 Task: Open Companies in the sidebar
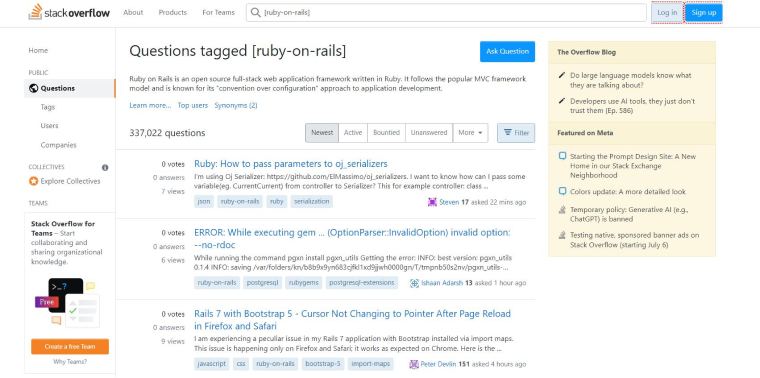[58, 145]
